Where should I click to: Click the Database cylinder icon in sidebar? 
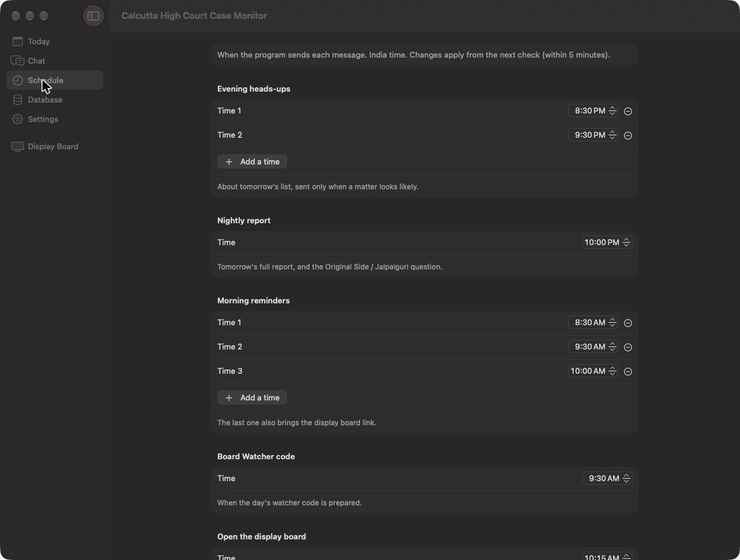[18, 100]
